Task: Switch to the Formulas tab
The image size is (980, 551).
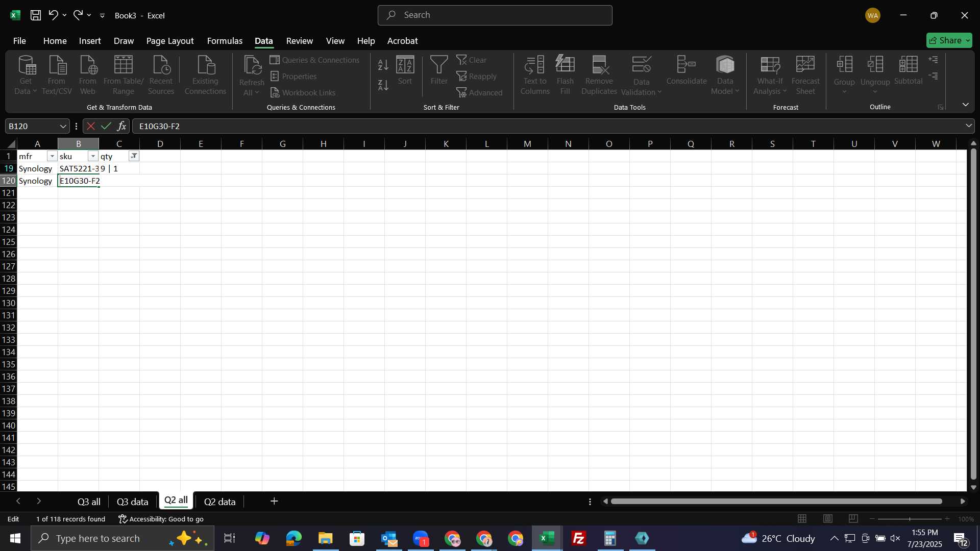Action: (x=225, y=41)
